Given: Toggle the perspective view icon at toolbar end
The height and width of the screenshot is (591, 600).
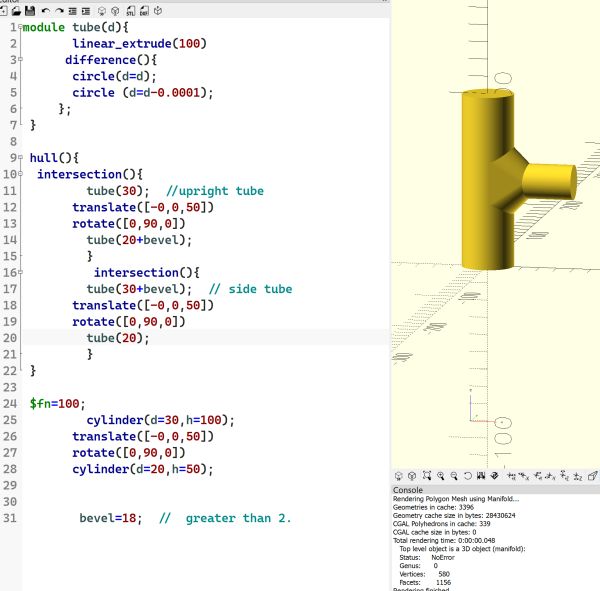Looking at the screenshot, I should pyautogui.click(x=591, y=476).
